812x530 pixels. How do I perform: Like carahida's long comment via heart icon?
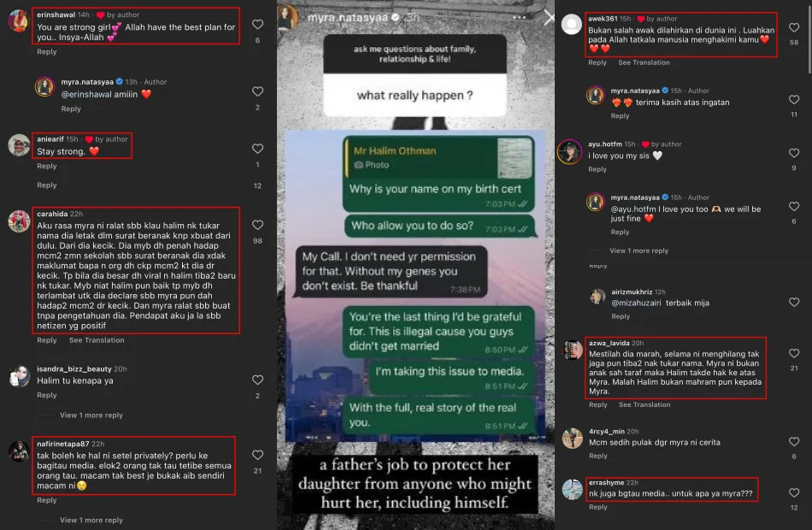pyautogui.click(x=257, y=225)
